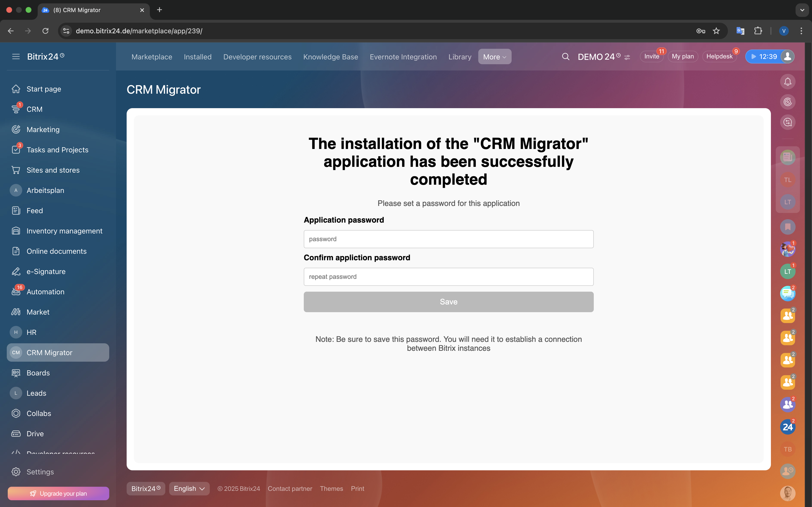
Task: Click the Application password input field
Action: [448, 239]
